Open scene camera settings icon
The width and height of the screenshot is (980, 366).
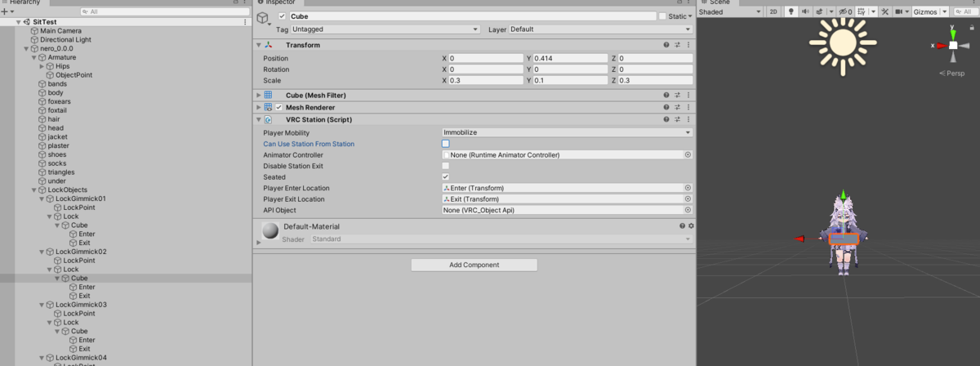tap(901, 11)
